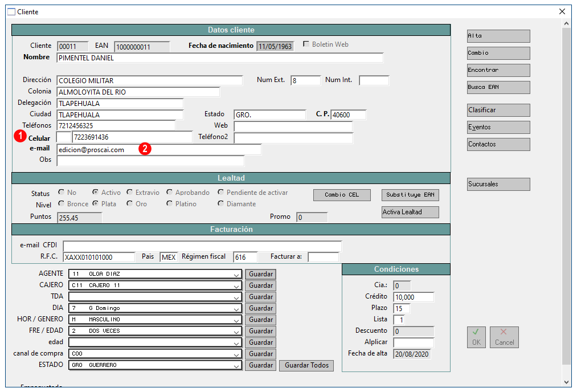Screen dimensions: 577x392
Task: Open the Sucursales button
Action: coord(498,184)
